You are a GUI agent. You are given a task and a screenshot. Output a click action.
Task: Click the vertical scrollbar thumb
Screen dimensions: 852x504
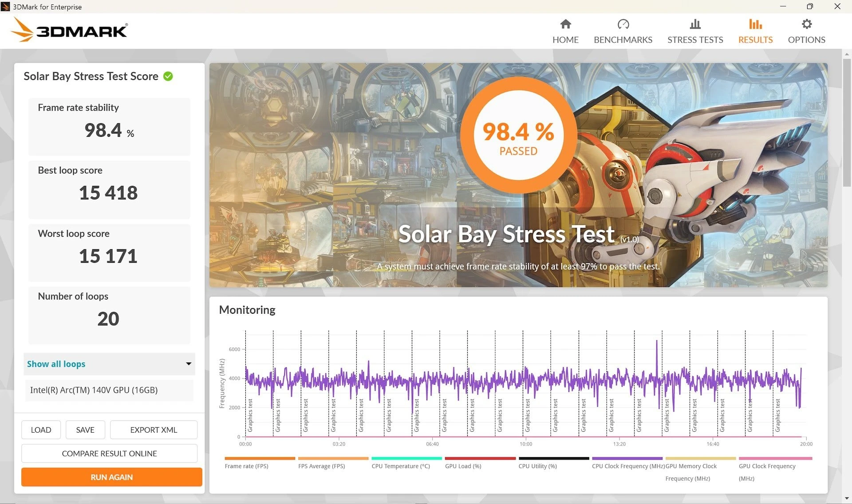(x=847, y=123)
